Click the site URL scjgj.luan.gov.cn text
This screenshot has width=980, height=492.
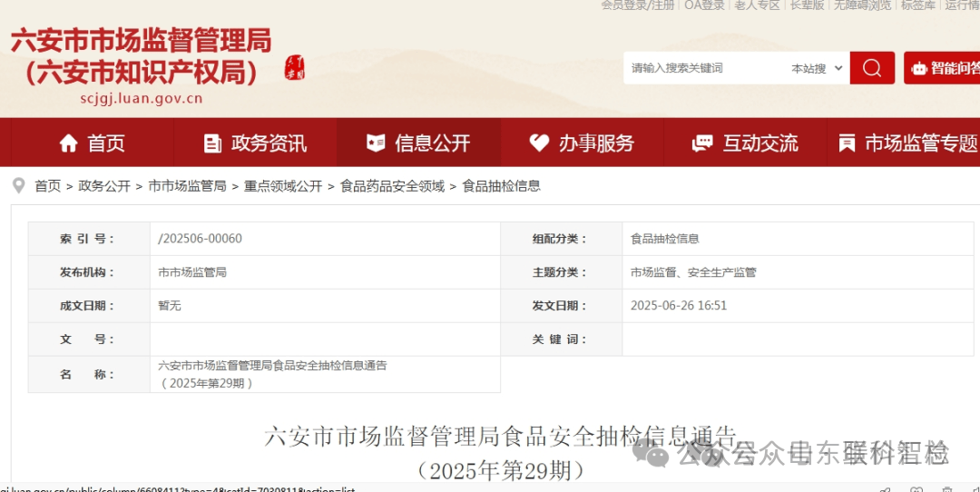[x=142, y=98]
